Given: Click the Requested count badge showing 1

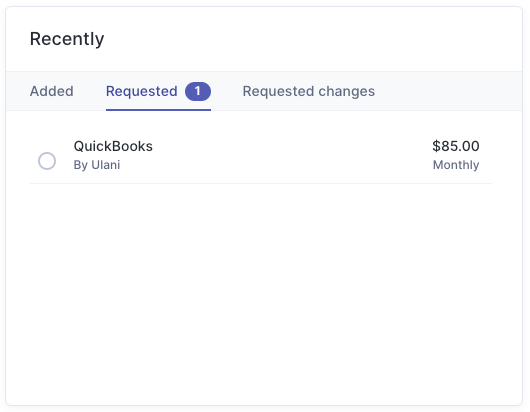Looking at the screenshot, I should click(x=198, y=91).
